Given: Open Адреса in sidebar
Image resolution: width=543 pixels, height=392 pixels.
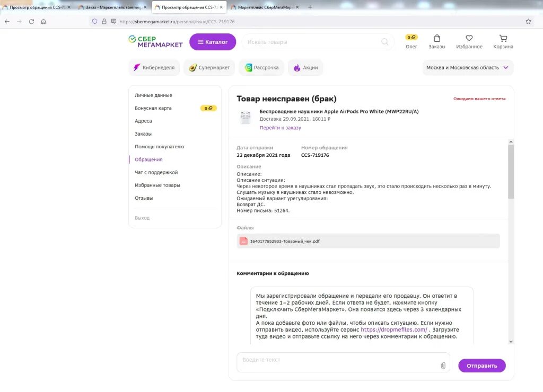Looking at the screenshot, I should 143,121.
